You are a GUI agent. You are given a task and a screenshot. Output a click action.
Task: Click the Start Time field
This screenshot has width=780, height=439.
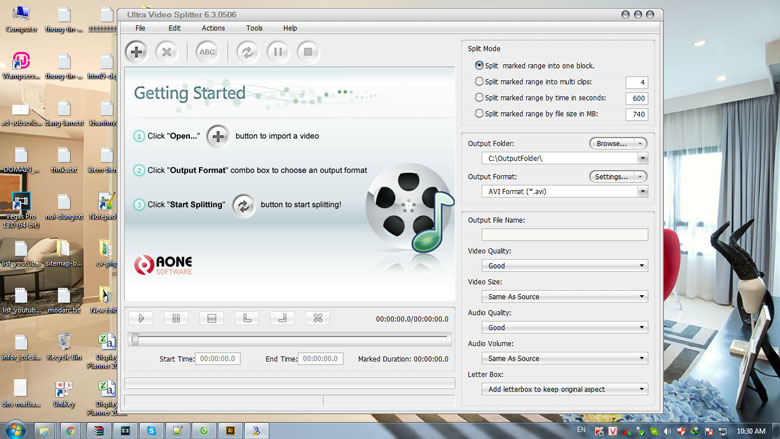pyautogui.click(x=218, y=358)
